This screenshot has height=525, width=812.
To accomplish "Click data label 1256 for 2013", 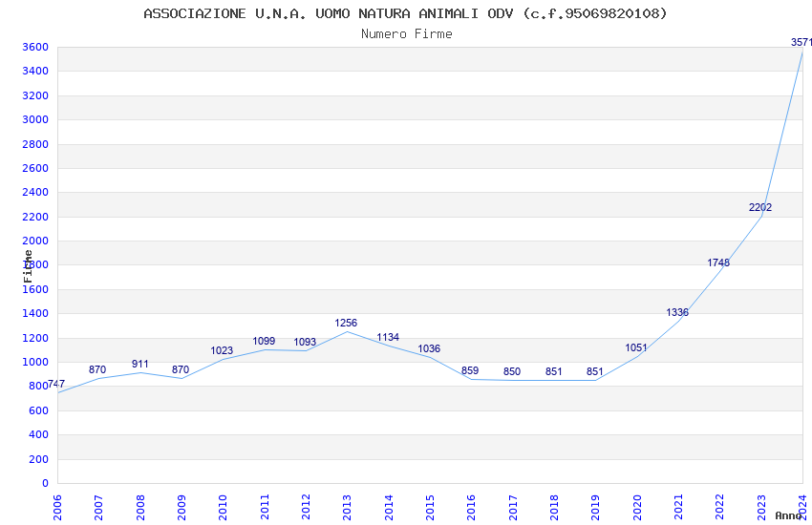I will (346, 323).
